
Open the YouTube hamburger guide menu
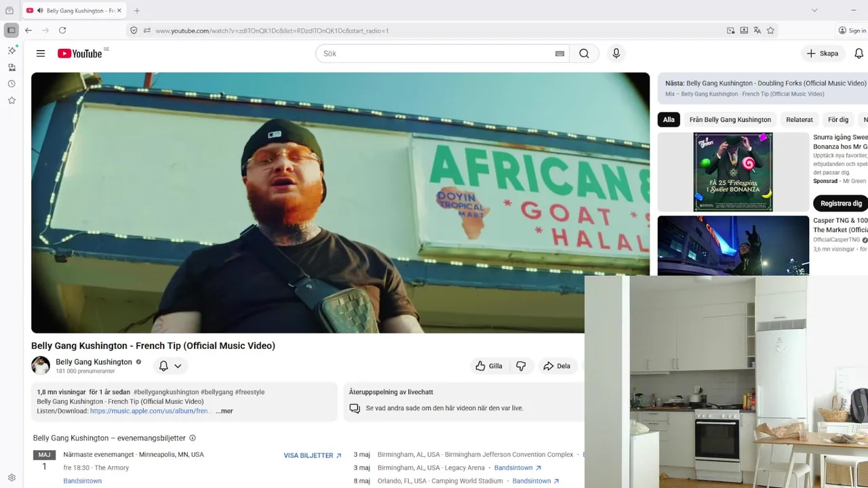click(41, 54)
